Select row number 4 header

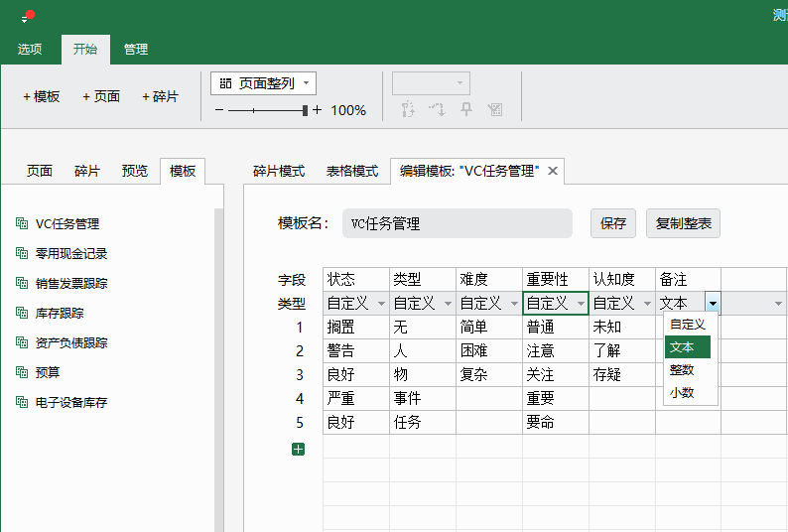pyautogui.click(x=300, y=398)
